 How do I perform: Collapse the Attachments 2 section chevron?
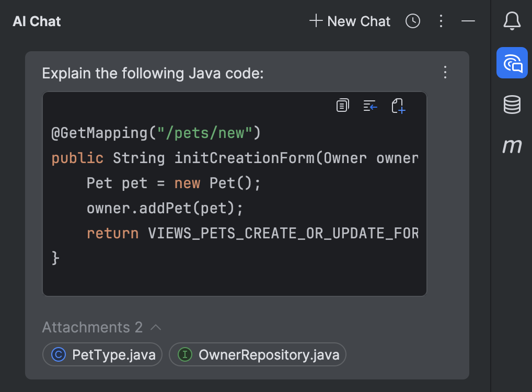tap(155, 327)
